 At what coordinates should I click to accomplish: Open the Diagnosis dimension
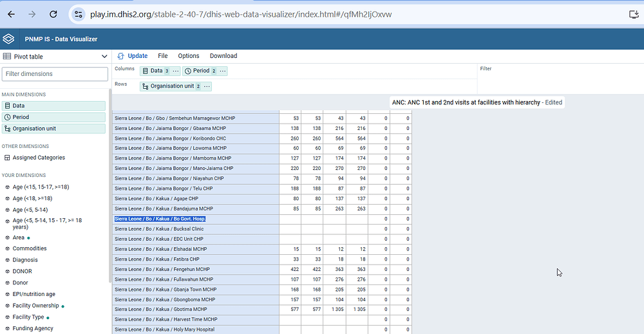point(25,260)
